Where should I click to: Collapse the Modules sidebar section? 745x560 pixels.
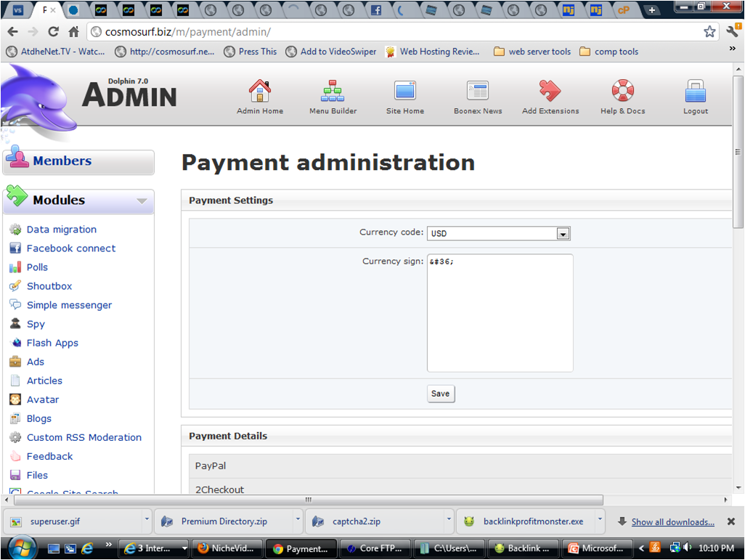coord(142,201)
